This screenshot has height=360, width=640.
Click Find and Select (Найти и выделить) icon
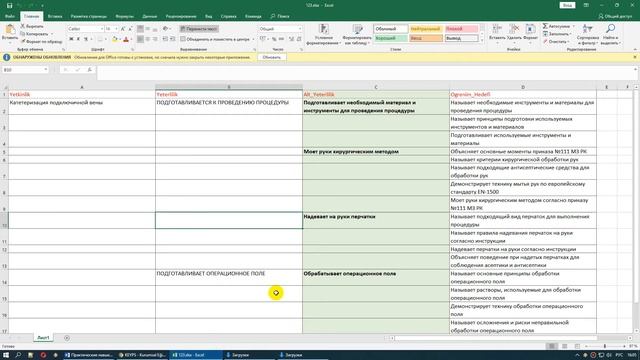click(611, 34)
